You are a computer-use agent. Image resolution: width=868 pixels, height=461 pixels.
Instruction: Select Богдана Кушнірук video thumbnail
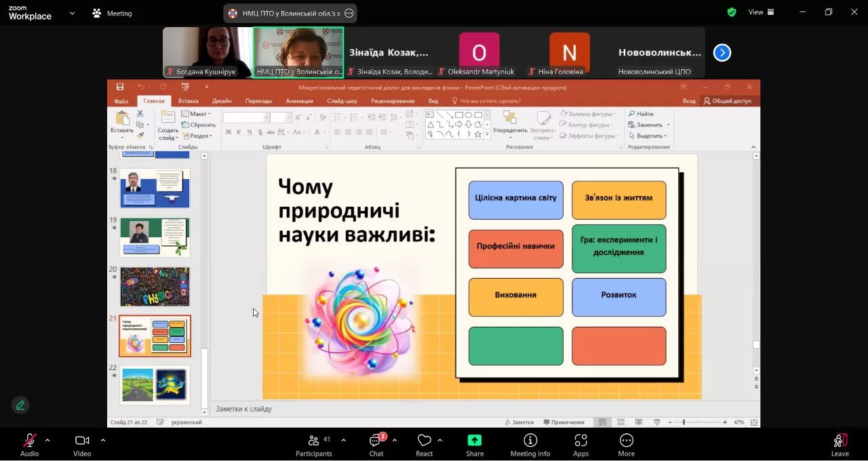point(207,52)
